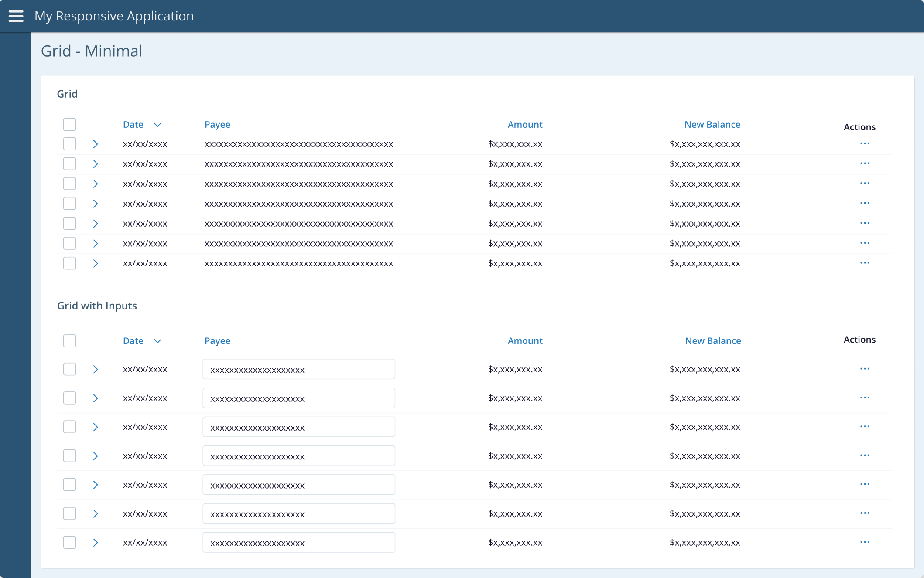Sort top Grid by Date column header
The width and height of the screenshot is (924, 578).
133,125
